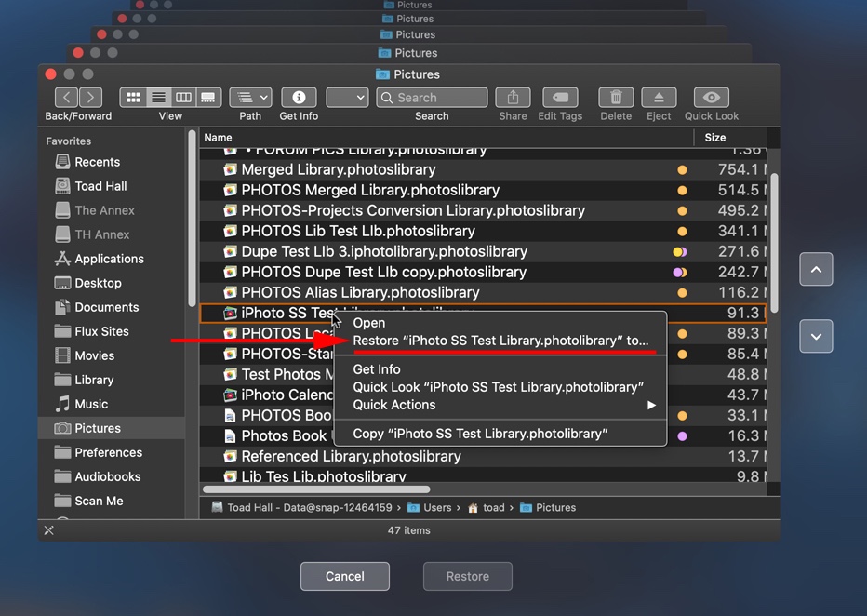Click the sidebar scrollbar
Image resolution: width=867 pixels, height=616 pixels.
192,218
